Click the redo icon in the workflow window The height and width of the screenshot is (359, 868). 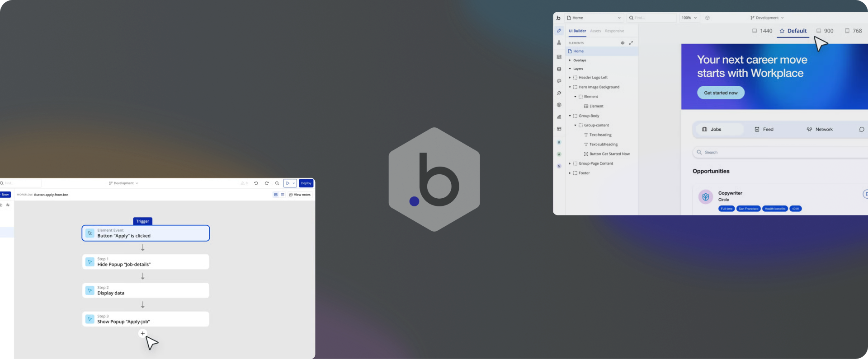point(267,183)
